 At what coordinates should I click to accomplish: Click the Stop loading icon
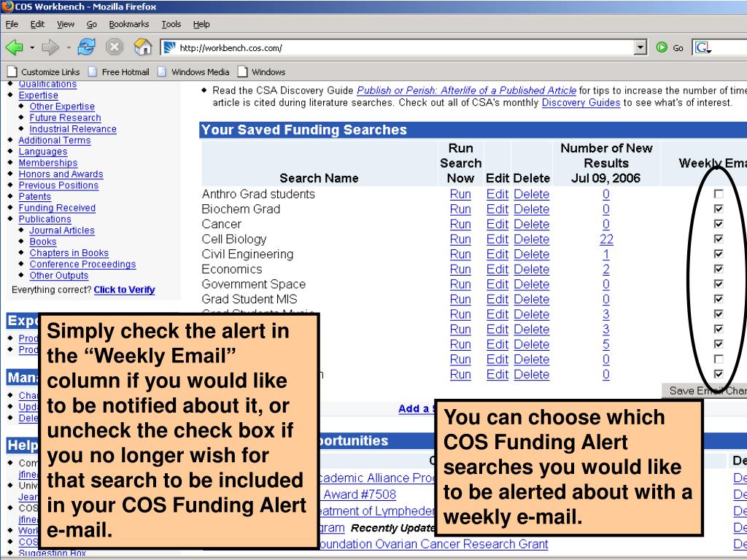115,47
